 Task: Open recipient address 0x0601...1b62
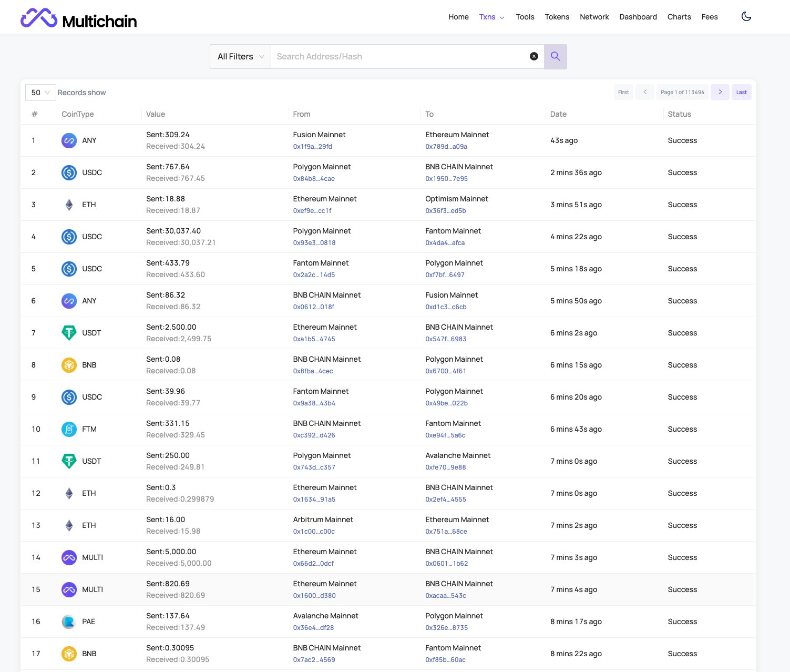447,564
